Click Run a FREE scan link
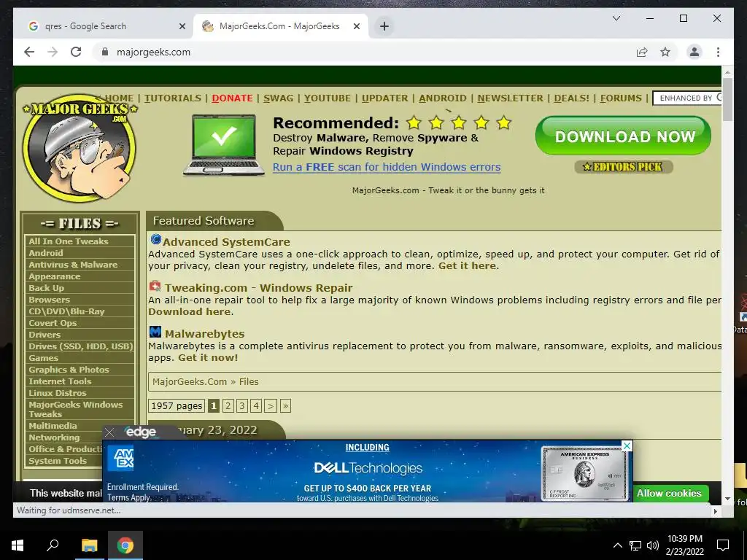The width and height of the screenshot is (747, 560). tap(387, 167)
